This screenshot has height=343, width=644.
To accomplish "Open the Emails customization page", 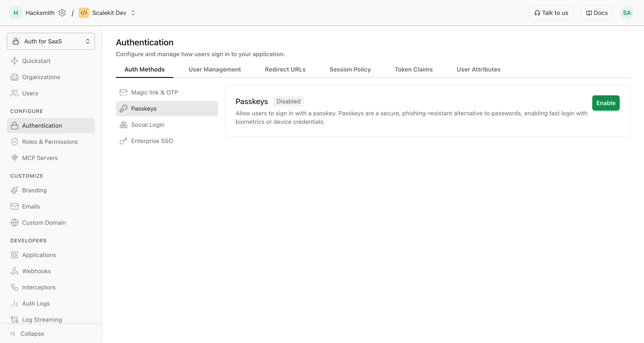I will (51, 206).
